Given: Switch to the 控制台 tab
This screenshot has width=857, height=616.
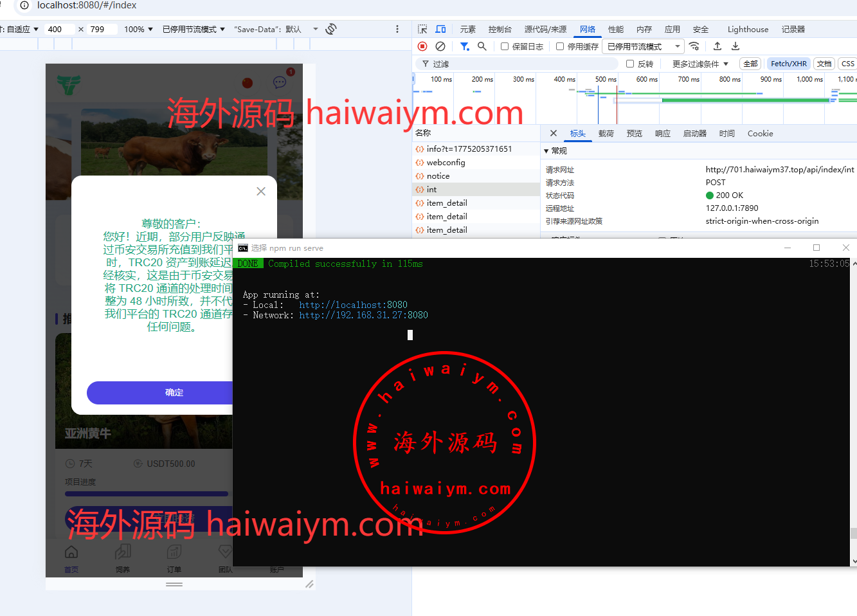Looking at the screenshot, I should click(500, 30).
